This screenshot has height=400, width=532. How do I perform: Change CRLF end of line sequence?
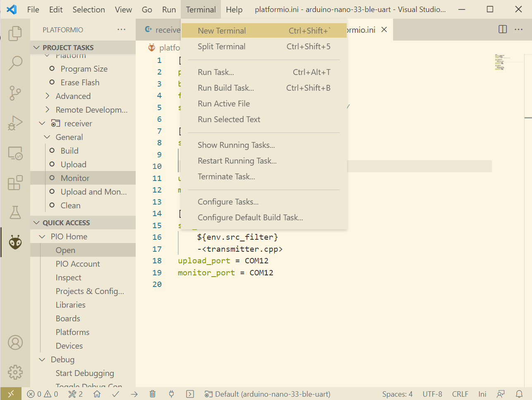click(x=460, y=394)
